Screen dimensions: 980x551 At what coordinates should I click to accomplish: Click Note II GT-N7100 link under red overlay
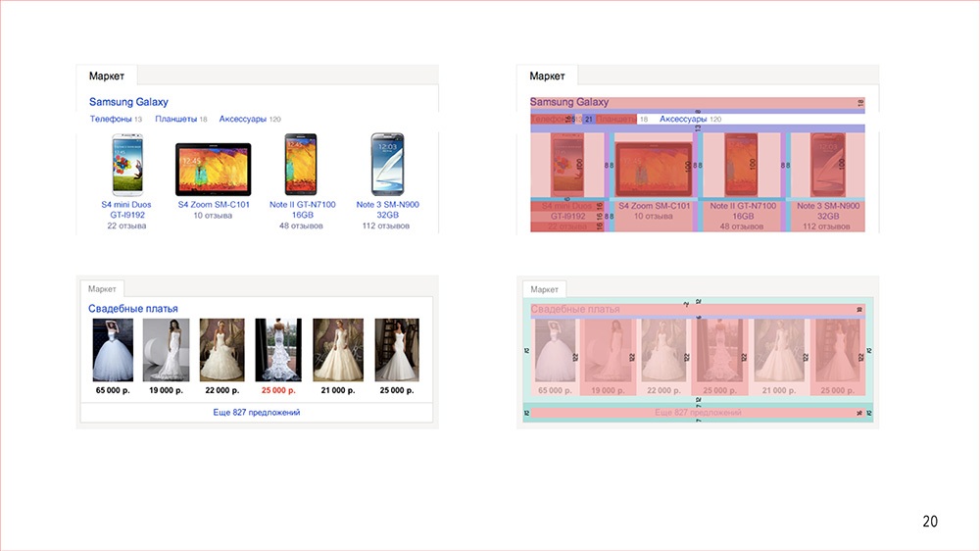(743, 211)
